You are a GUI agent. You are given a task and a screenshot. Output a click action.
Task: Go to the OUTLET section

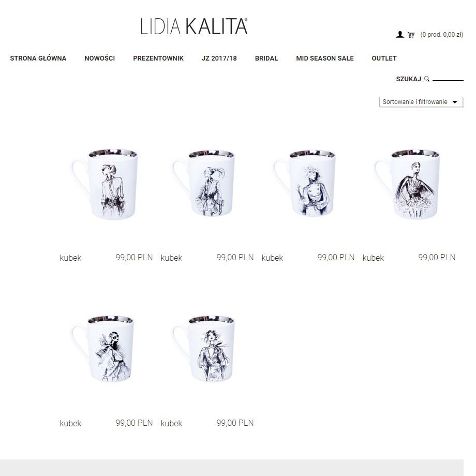click(x=384, y=58)
